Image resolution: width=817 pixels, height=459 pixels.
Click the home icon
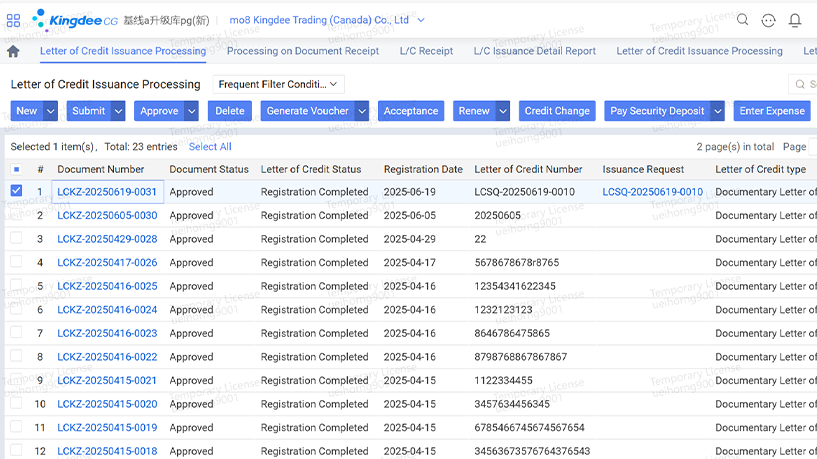point(13,51)
